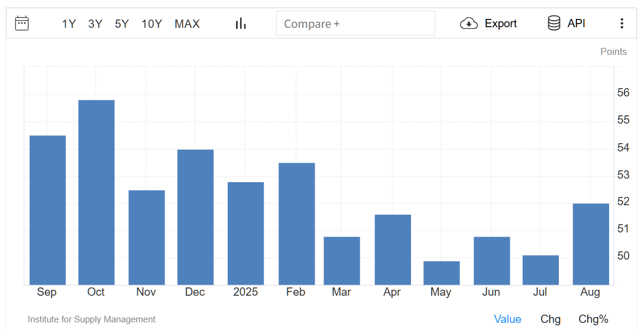Click the Dec bar in chart
The width and height of the screenshot is (644, 330).
click(196, 217)
